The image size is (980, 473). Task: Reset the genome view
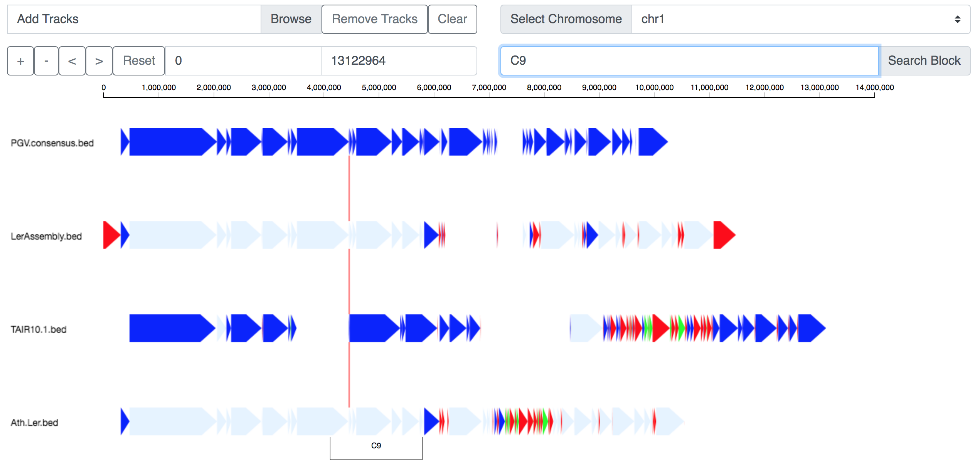139,61
